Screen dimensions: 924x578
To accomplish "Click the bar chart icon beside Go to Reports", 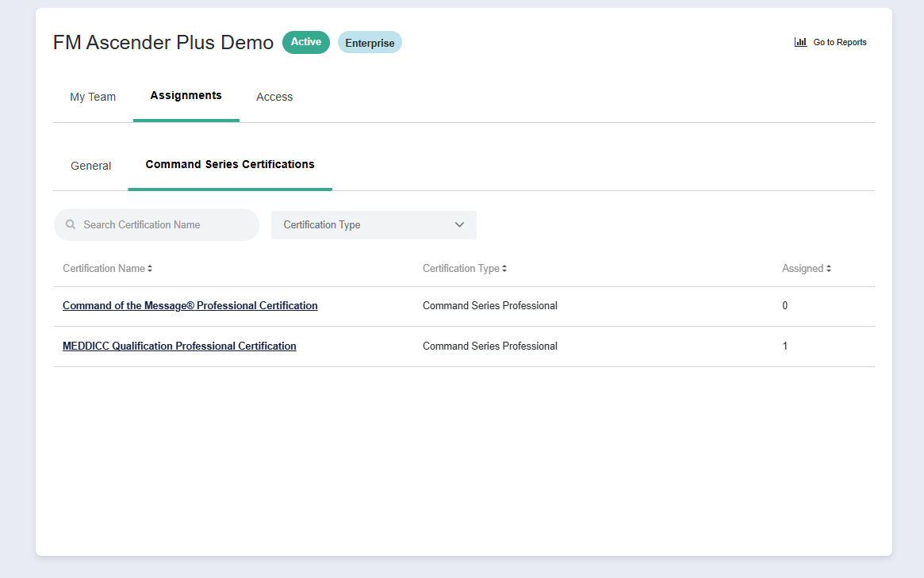I will point(800,42).
